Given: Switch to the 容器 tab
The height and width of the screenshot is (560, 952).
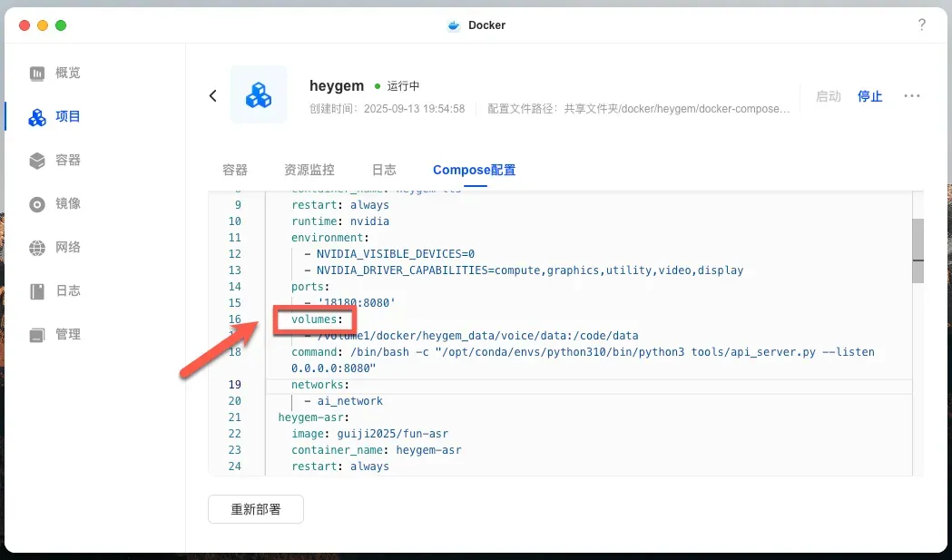Looking at the screenshot, I should pyautogui.click(x=234, y=170).
